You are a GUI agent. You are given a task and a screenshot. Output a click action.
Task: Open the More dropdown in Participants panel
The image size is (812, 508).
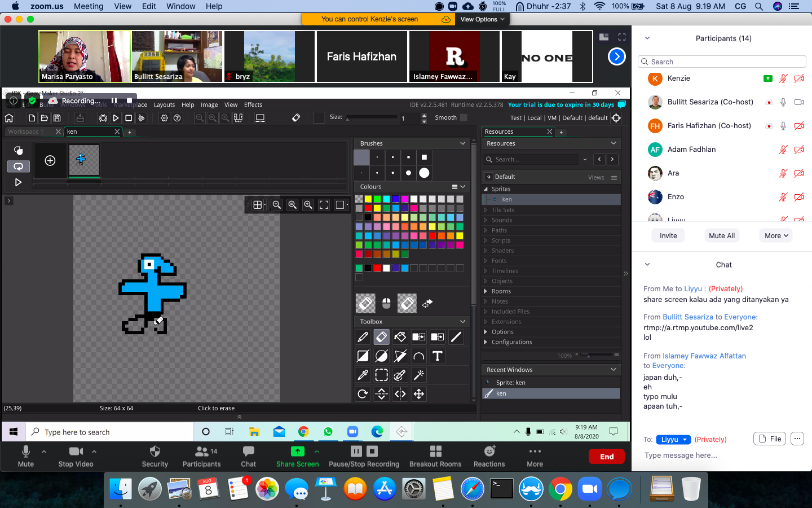(776, 235)
